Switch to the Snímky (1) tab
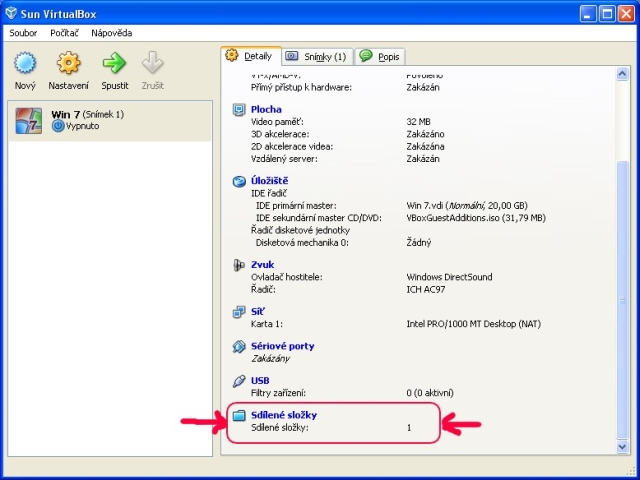The width and height of the screenshot is (640, 480). pyautogui.click(x=317, y=56)
